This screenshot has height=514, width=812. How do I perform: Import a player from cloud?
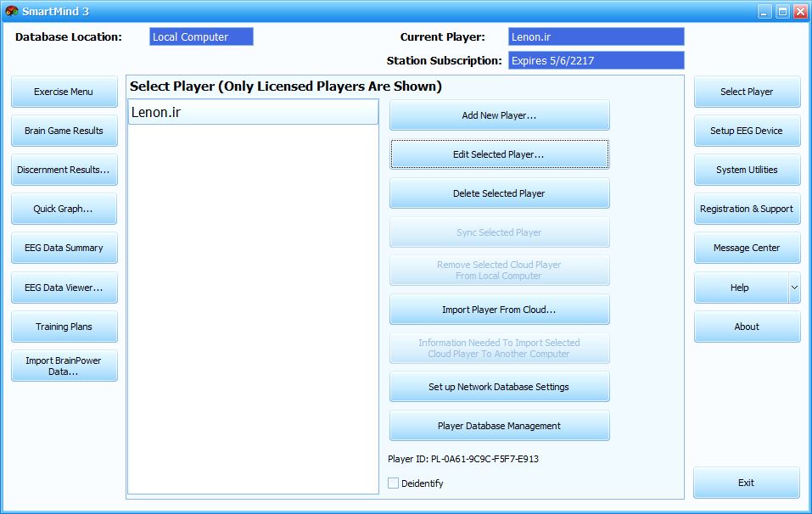[499, 310]
